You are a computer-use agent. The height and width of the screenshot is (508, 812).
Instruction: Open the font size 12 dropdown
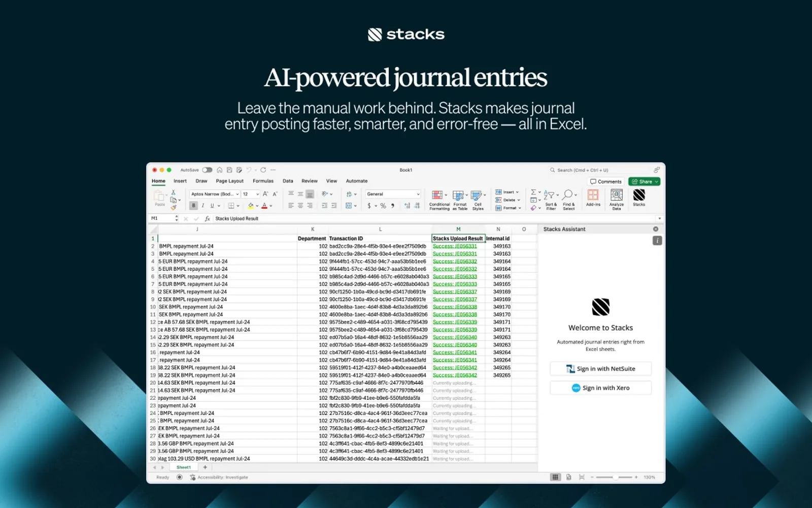(x=251, y=194)
